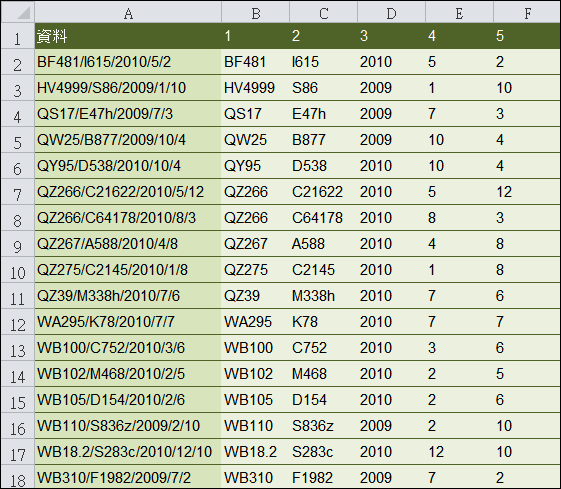The width and height of the screenshot is (561, 489).
Task: Click cell QW25 in column B
Action: coord(255,140)
